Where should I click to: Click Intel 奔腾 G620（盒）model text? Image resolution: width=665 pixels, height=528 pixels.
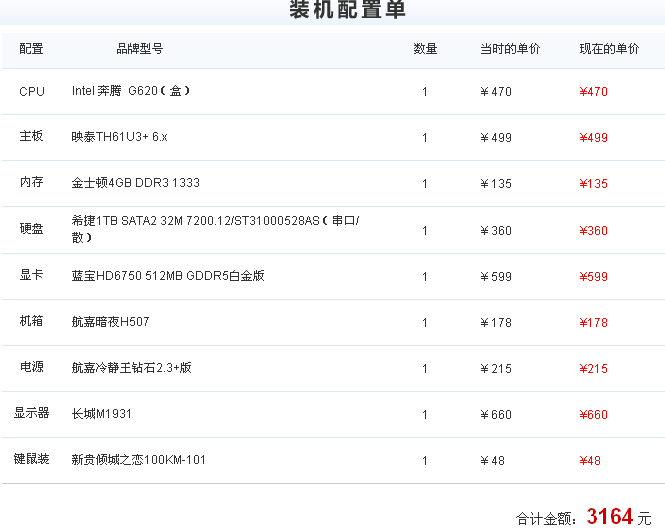coord(131,91)
